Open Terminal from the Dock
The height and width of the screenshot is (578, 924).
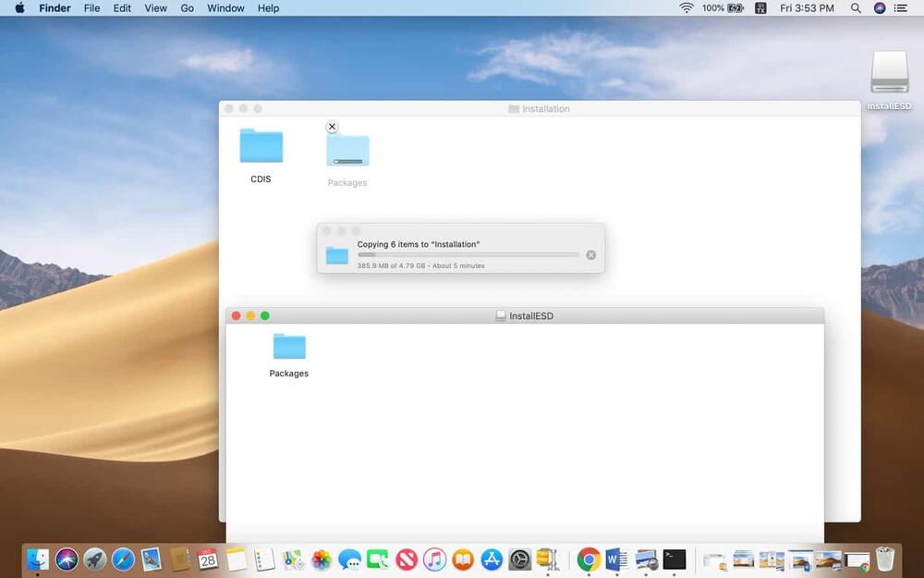[x=675, y=559]
